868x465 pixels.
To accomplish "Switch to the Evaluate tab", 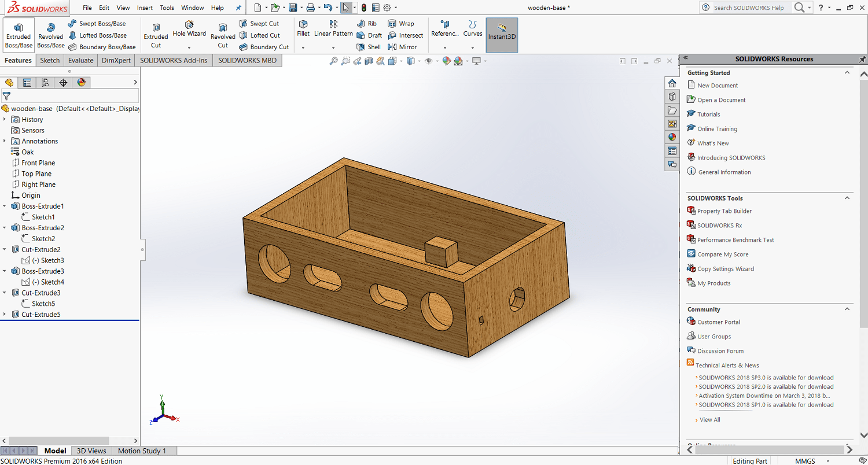I will [x=81, y=60].
